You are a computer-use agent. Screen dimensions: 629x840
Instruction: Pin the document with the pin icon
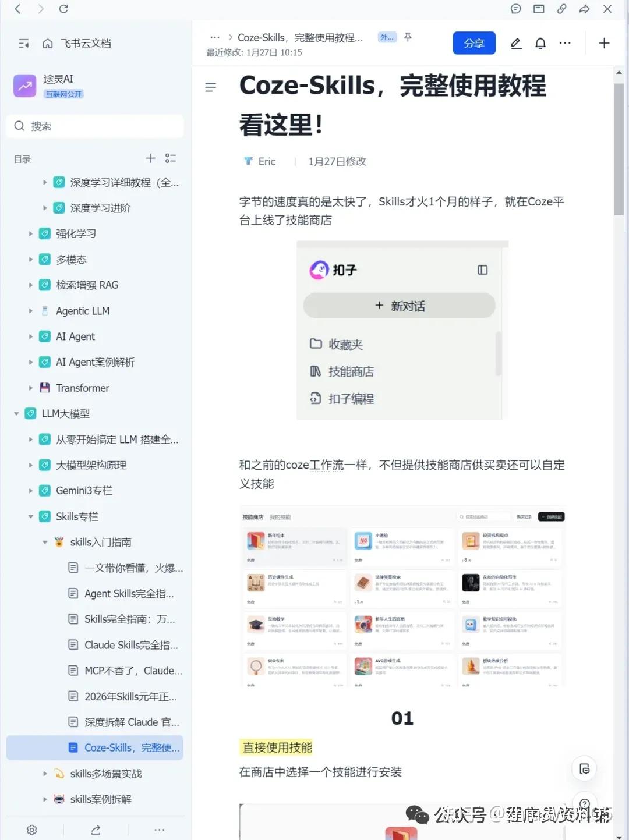pyautogui.click(x=408, y=37)
